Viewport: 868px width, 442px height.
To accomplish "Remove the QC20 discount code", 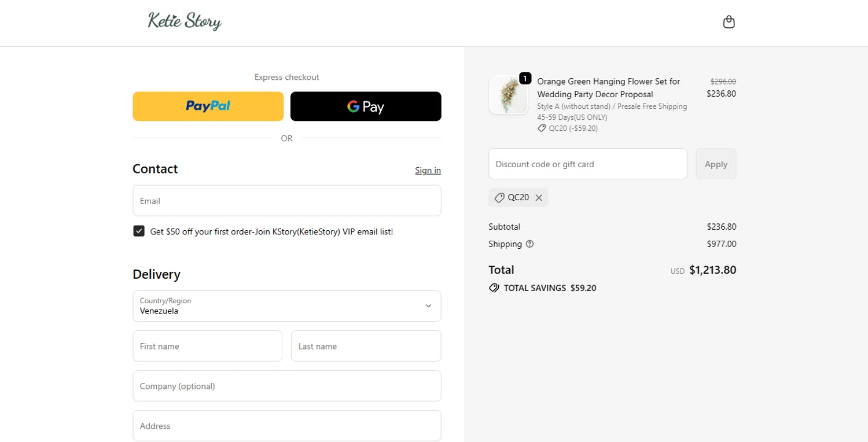I will (x=539, y=198).
